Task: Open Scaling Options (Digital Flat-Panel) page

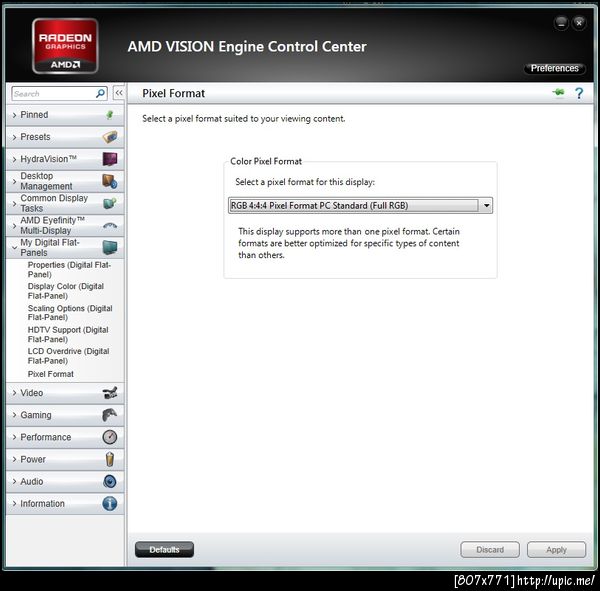Action: pyautogui.click(x=70, y=313)
